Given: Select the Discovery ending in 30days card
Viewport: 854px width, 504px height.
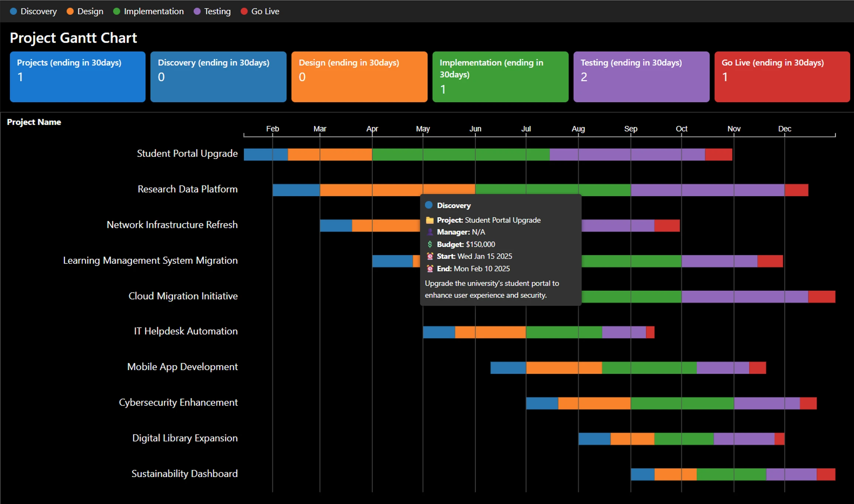Looking at the screenshot, I should tap(218, 77).
